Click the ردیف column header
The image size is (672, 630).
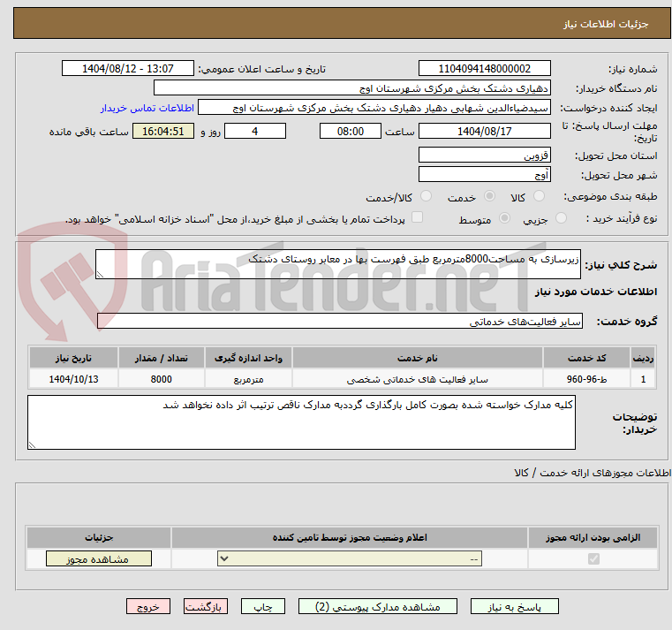(x=643, y=358)
